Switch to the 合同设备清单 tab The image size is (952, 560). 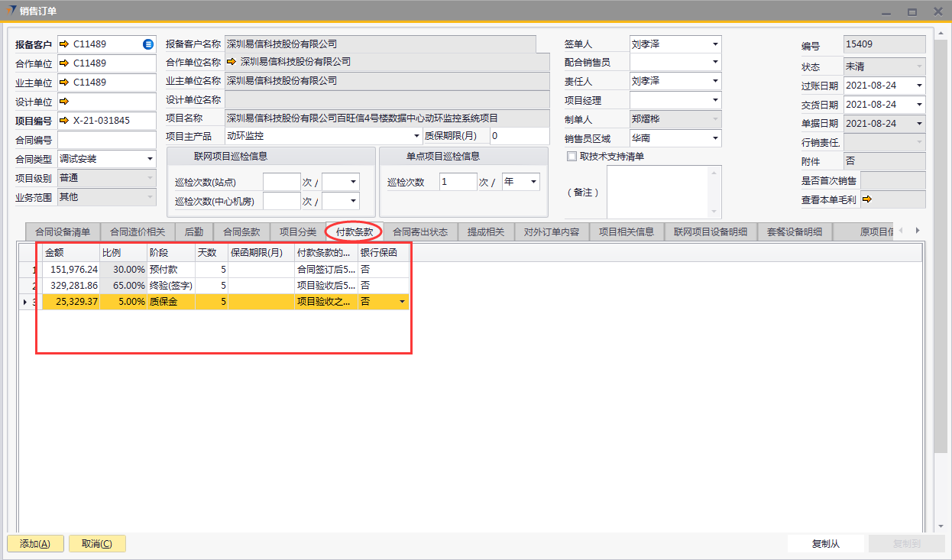63,231
